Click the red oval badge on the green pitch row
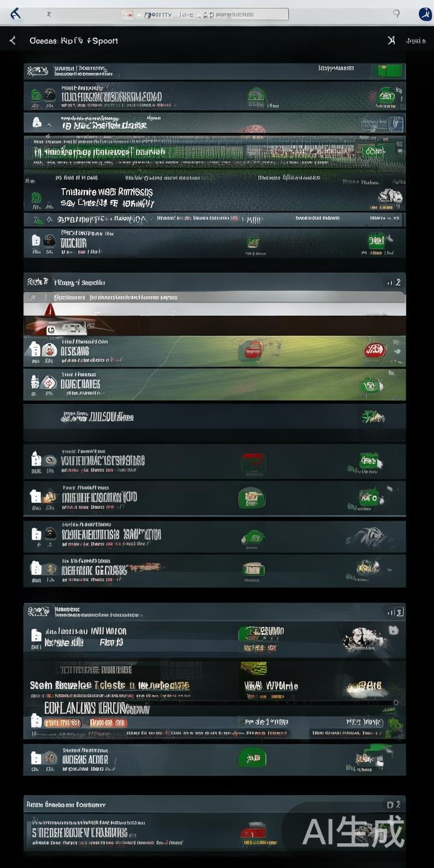The width and height of the screenshot is (434, 868). (x=374, y=350)
